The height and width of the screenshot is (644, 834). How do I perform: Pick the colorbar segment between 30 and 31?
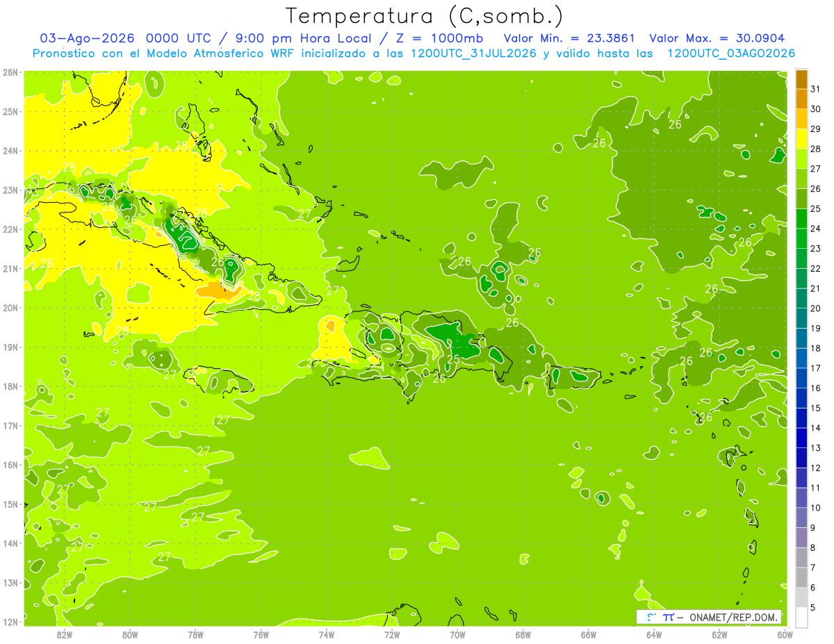[801, 99]
